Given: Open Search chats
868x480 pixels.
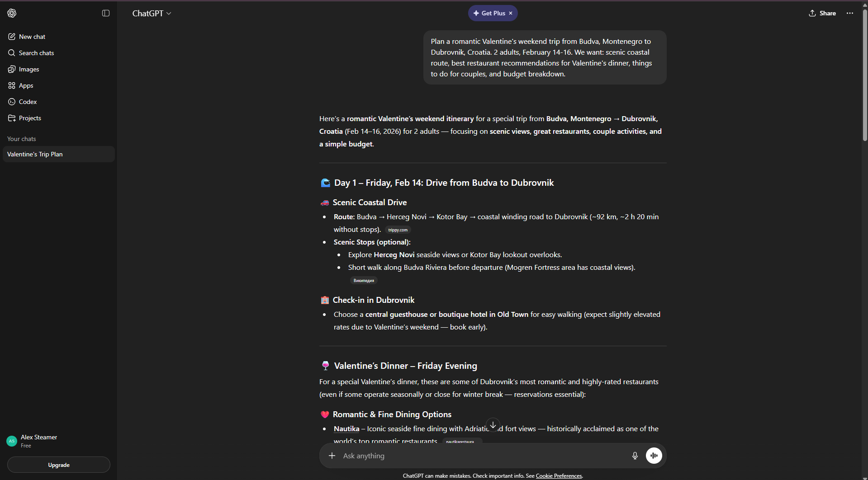Looking at the screenshot, I should pyautogui.click(x=36, y=53).
